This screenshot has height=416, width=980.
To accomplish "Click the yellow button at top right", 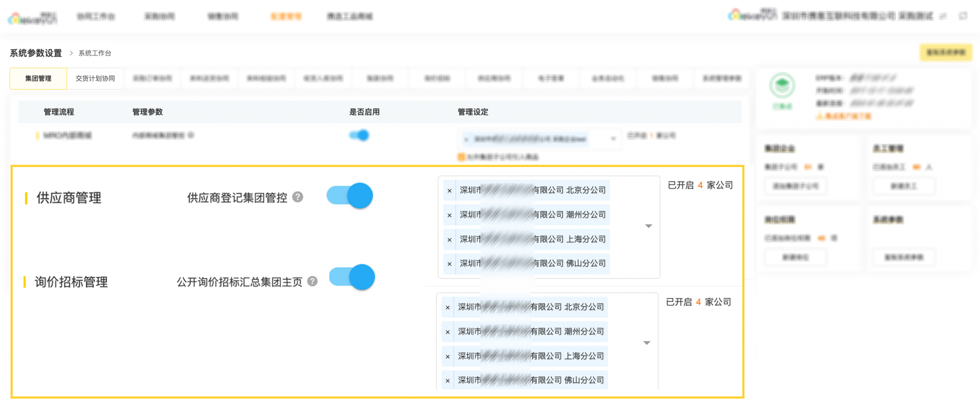I will click(946, 52).
